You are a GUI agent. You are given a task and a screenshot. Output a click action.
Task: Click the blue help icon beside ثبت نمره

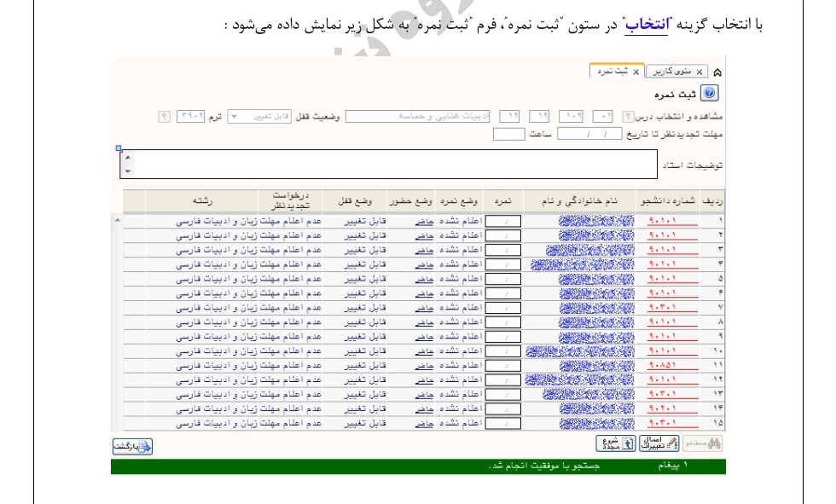point(709,94)
